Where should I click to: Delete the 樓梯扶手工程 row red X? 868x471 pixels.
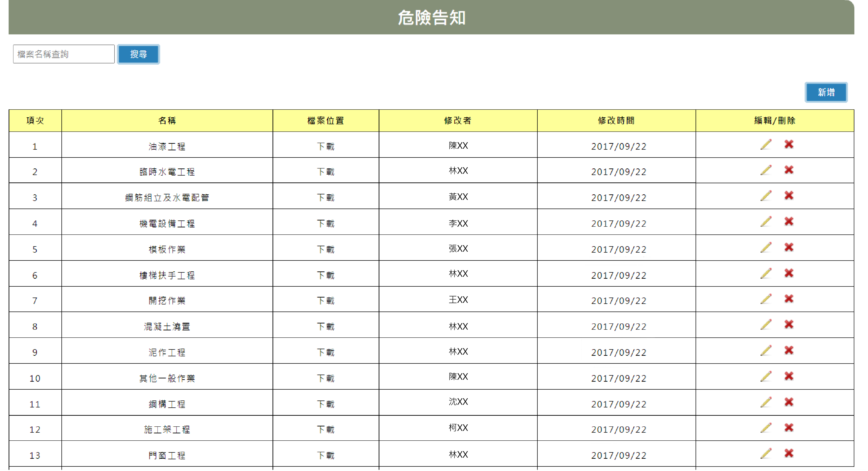[788, 273]
